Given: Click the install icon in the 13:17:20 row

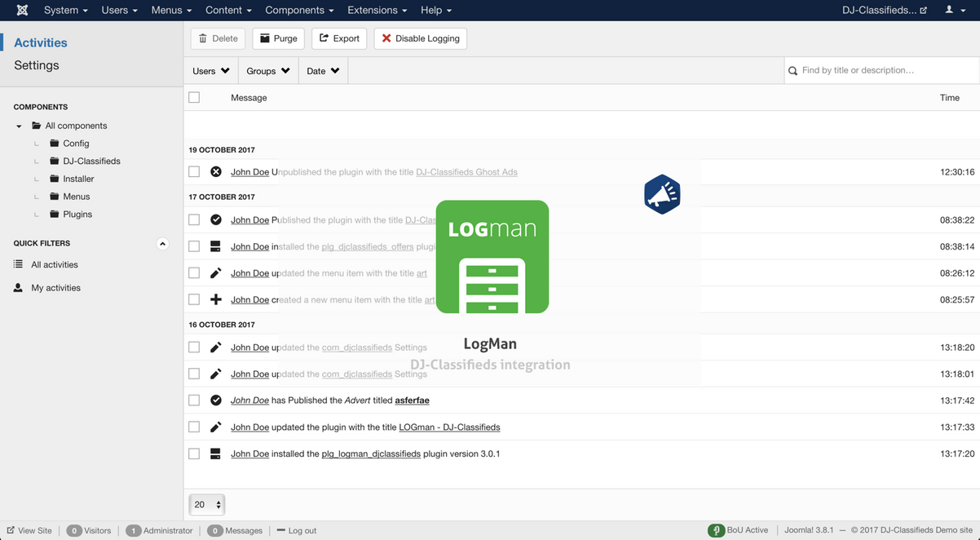Looking at the screenshot, I should point(216,454).
